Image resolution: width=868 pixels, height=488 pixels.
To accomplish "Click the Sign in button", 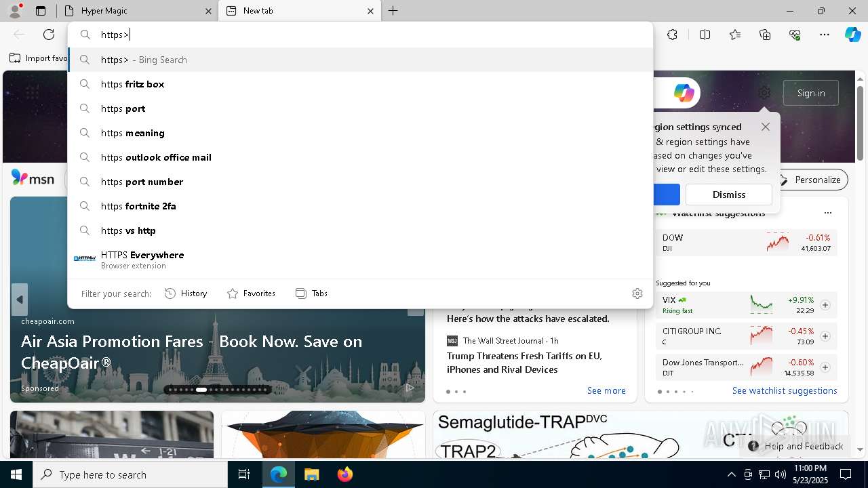I will tap(811, 93).
